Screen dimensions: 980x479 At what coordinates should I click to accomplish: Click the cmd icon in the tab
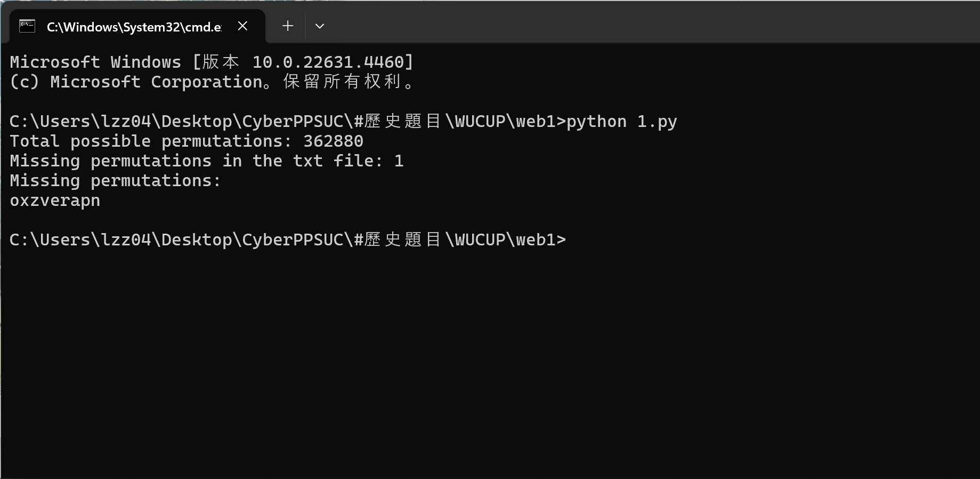27,26
